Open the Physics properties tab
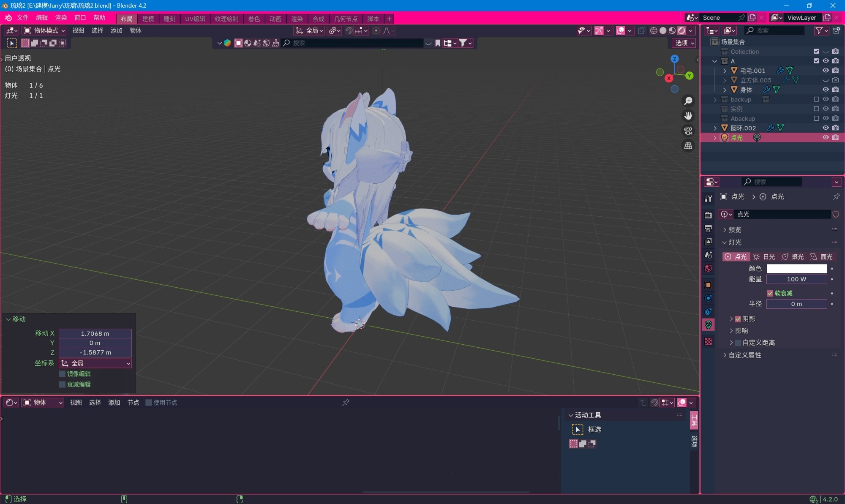Screen dimensions: 845x504 (709, 298)
